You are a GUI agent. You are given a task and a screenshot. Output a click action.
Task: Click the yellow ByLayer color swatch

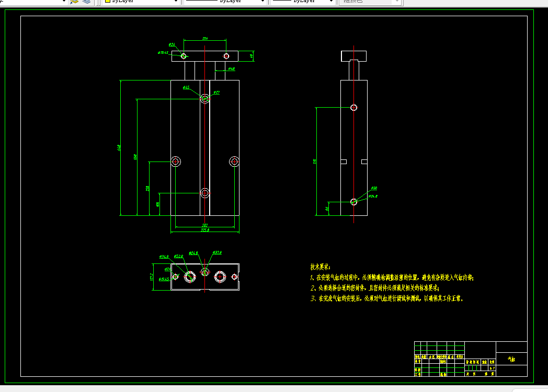[x=108, y=1]
